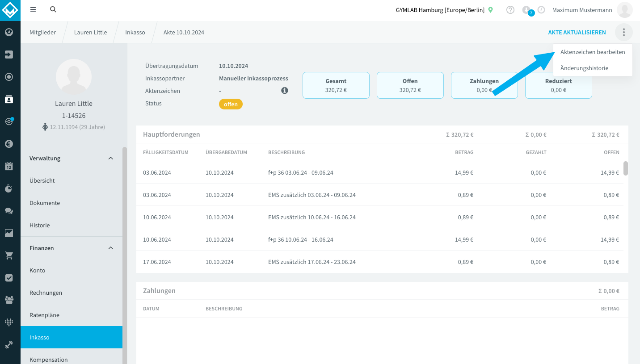Open the downloads icon with badge 2
This screenshot has height=364, width=640.
[527, 10]
